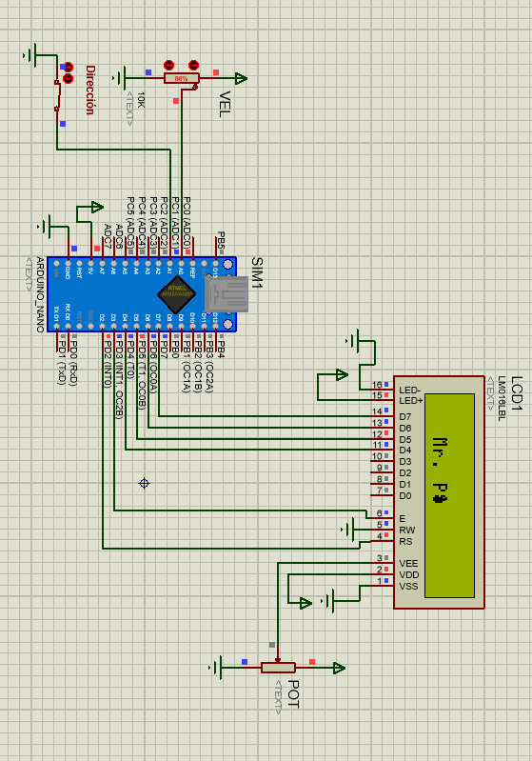The image size is (532, 761).
Task: Click the PD1 (TxD) pin label
Action: coord(62,363)
